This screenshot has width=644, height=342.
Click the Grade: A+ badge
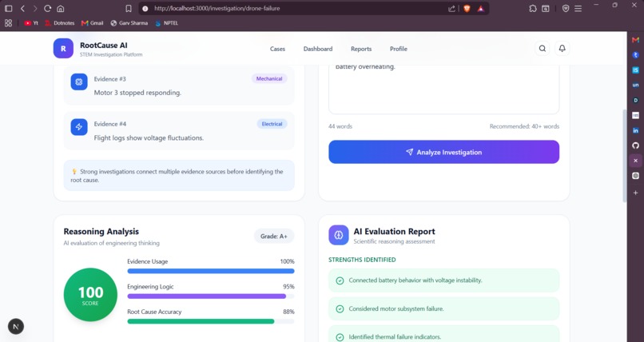pos(274,236)
